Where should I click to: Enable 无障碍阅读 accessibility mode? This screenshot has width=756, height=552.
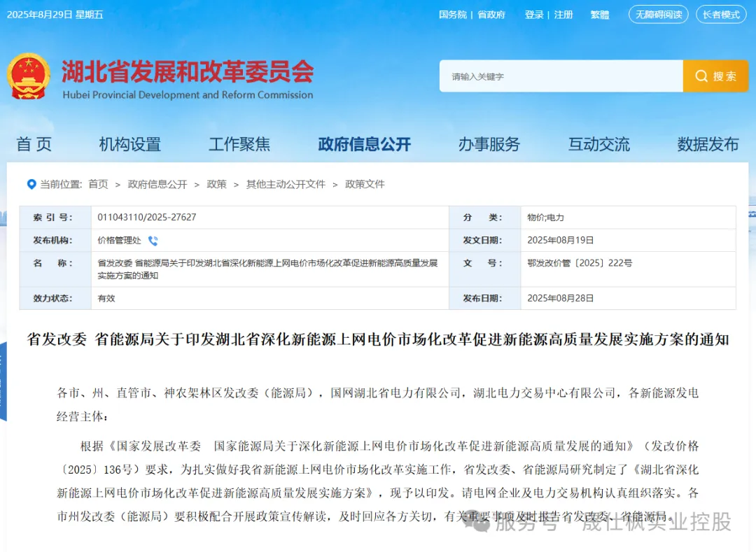point(658,15)
